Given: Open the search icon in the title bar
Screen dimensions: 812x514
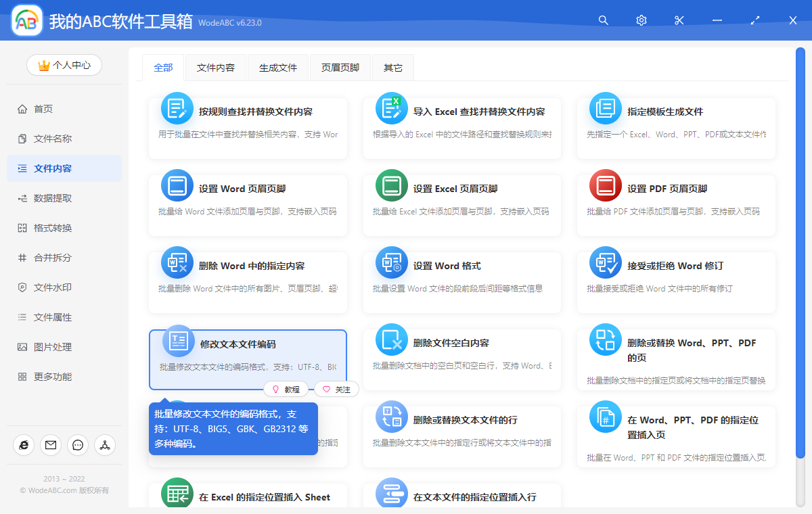Looking at the screenshot, I should click(x=603, y=20).
